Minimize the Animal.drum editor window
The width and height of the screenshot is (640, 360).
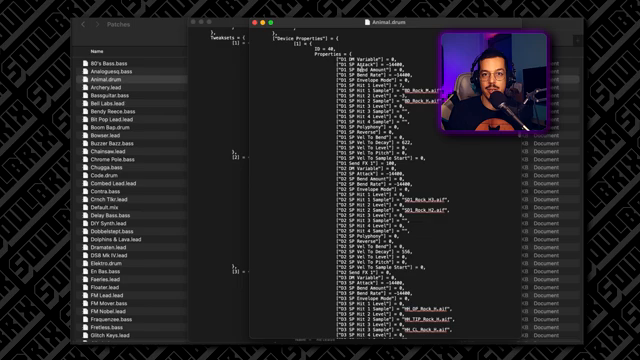click(263, 22)
